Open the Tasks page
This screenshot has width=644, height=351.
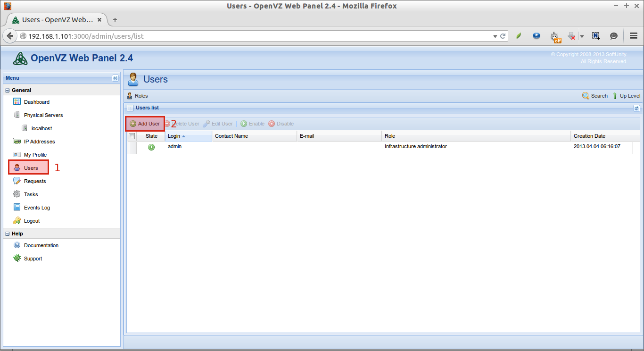click(x=31, y=194)
